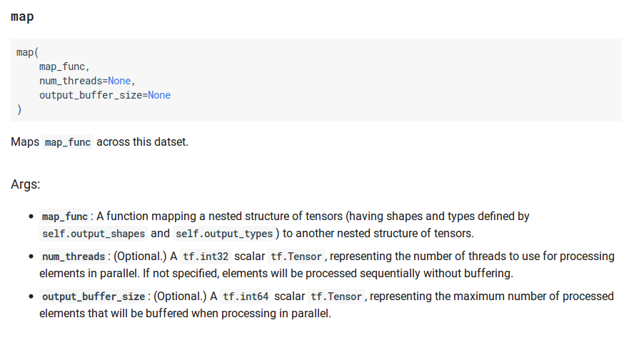The image size is (644, 338).
Task: Click bold map_func in the first bullet
Action: (x=65, y=217)
